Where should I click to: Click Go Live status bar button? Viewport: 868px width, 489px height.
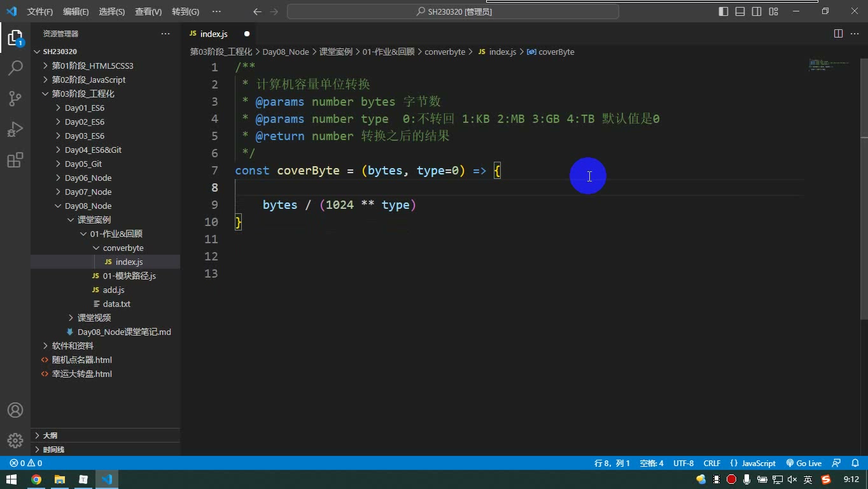click(804, 463)
